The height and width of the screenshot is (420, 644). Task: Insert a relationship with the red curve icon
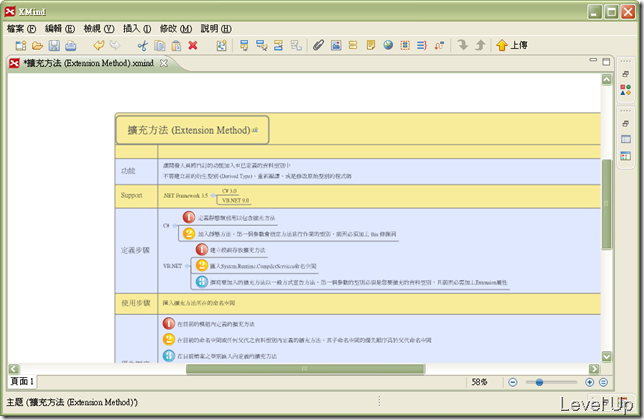click(x=439, y=45)
